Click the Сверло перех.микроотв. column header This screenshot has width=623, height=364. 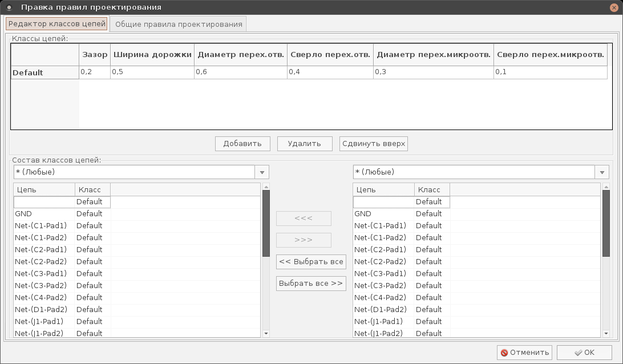pyautogui.click(x=551, y=55)
